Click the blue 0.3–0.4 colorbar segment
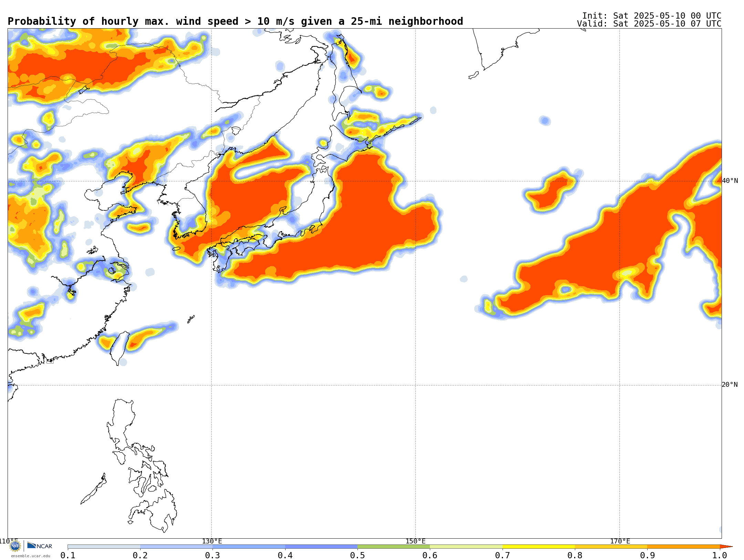This screenshot has width=744, height=560. point(249,547)
